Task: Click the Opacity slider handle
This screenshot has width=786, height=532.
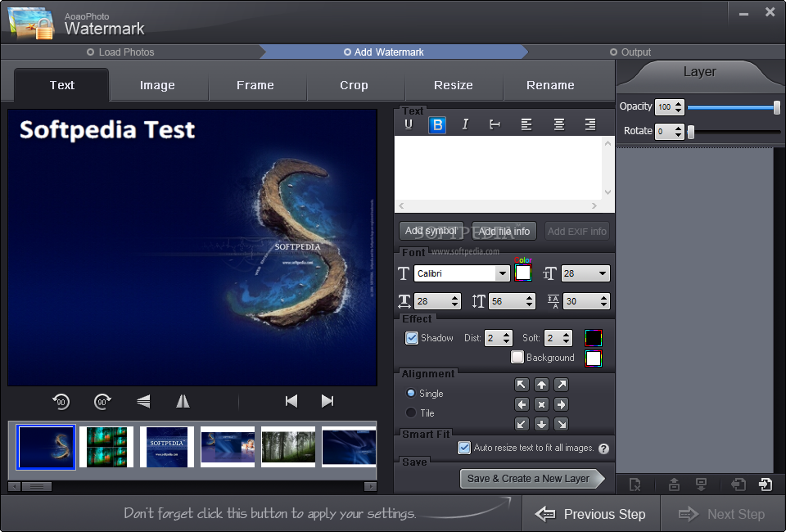Action: (x=776, y=107)
